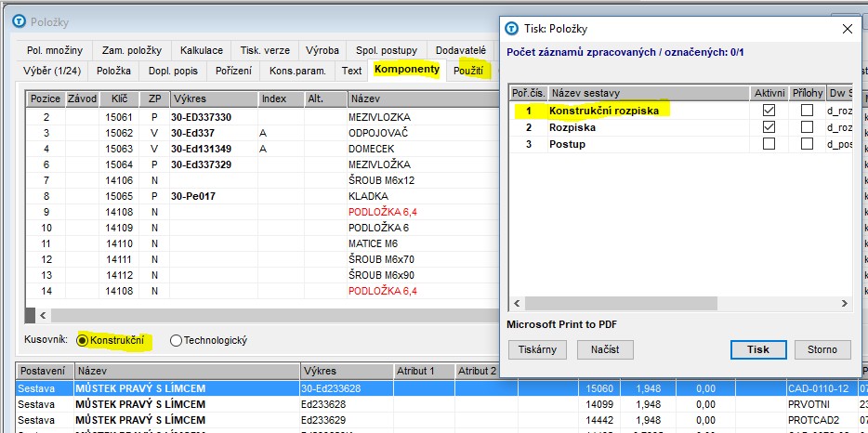Toggle Aktivní checkbox for Konstrukční rozpiska

(769, 111)
